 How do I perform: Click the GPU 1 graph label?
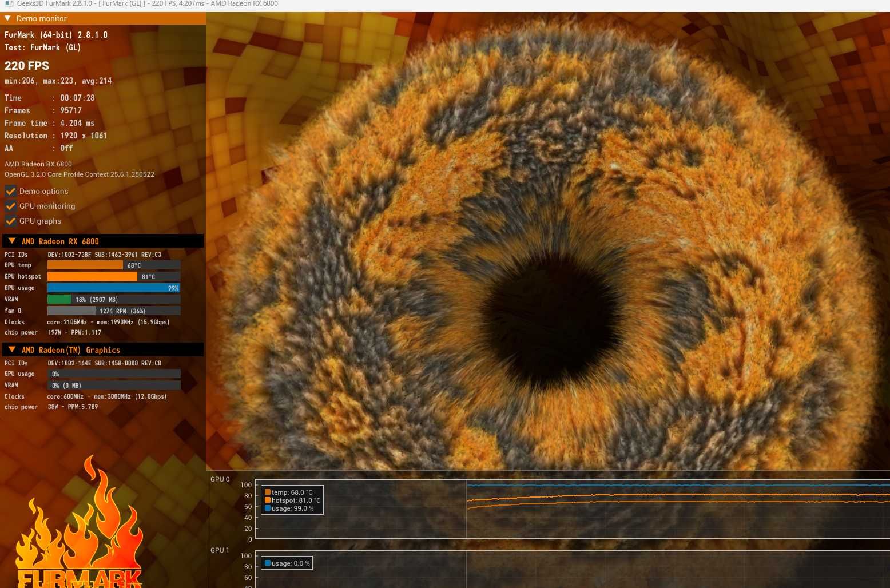(220, 550)
